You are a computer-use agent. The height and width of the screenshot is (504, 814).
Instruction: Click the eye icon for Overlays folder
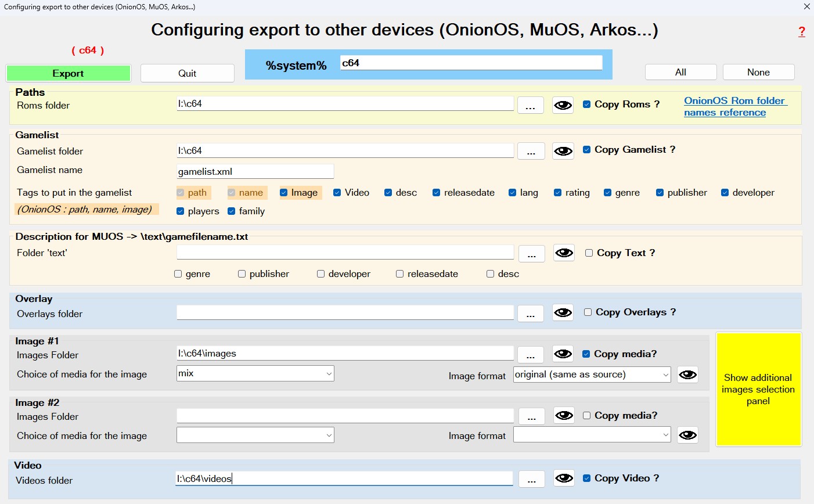(563, 312)
